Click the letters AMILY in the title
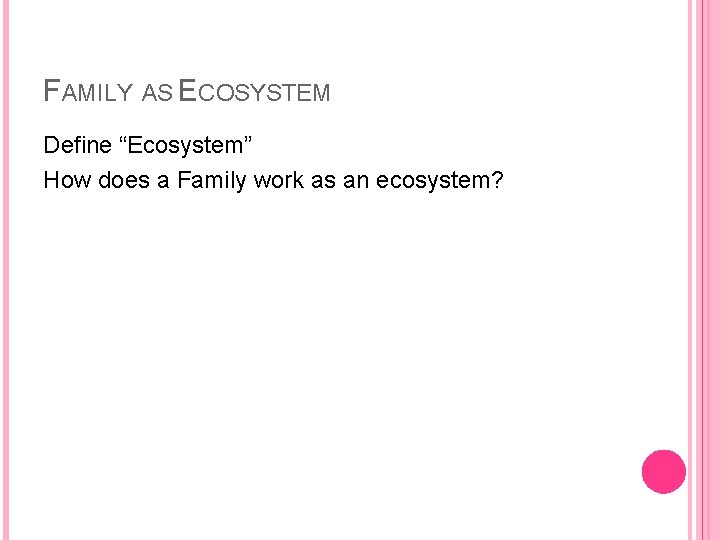720x540 pixels. pyautogui.click(x=97, y=93)
